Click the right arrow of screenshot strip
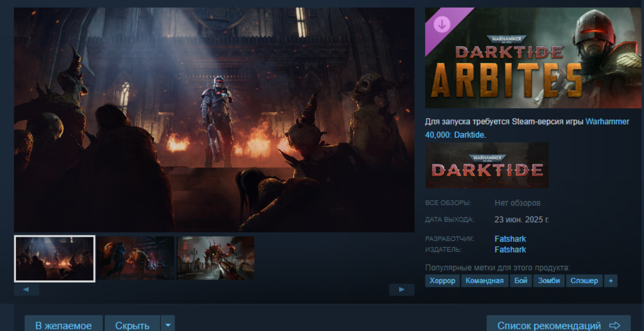 click(x=402, y=289)
